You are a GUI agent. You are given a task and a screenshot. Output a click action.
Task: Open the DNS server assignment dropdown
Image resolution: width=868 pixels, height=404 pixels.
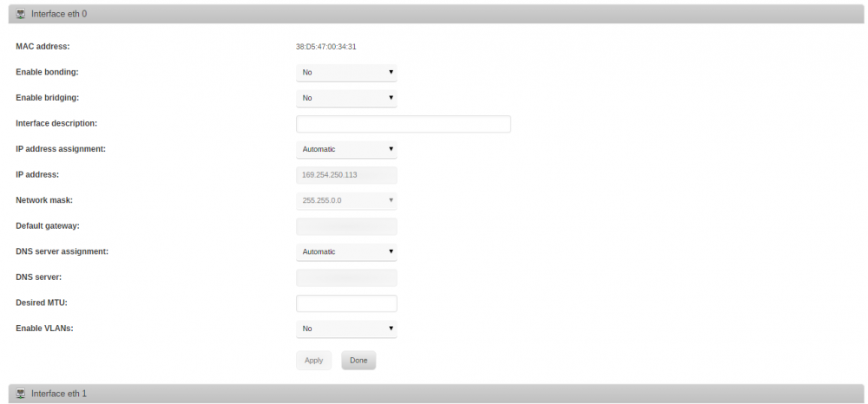(x=346, y=251)
